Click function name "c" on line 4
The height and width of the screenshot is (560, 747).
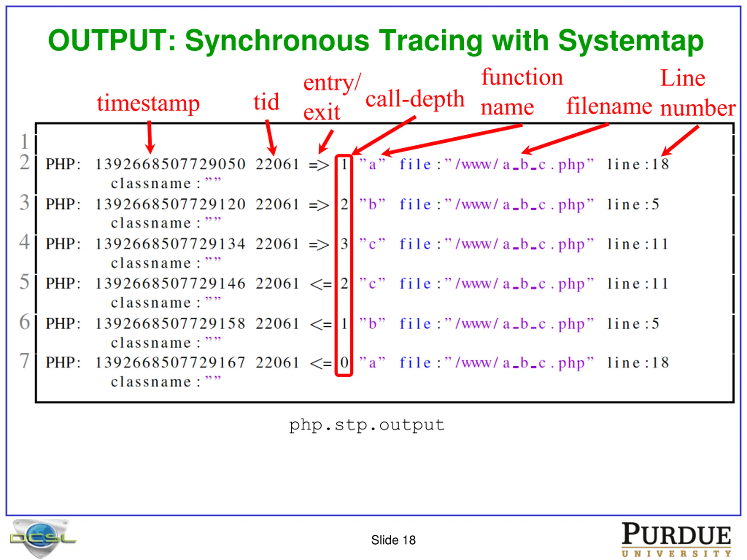372,244
